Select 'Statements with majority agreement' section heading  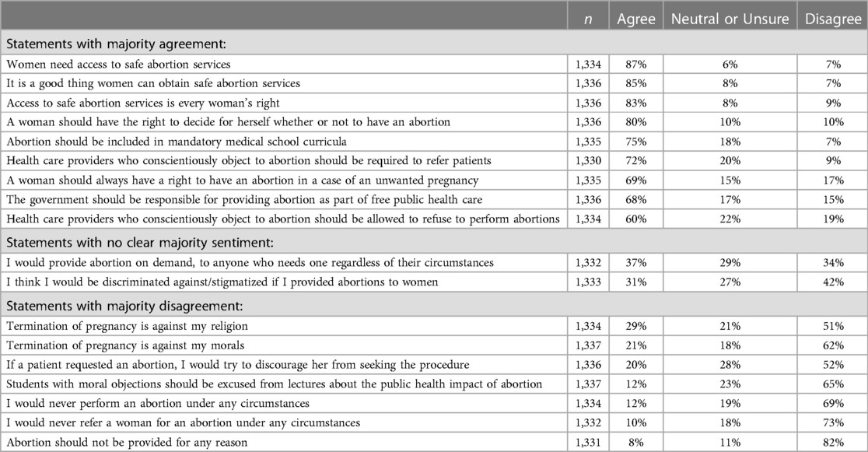point(116,44)
